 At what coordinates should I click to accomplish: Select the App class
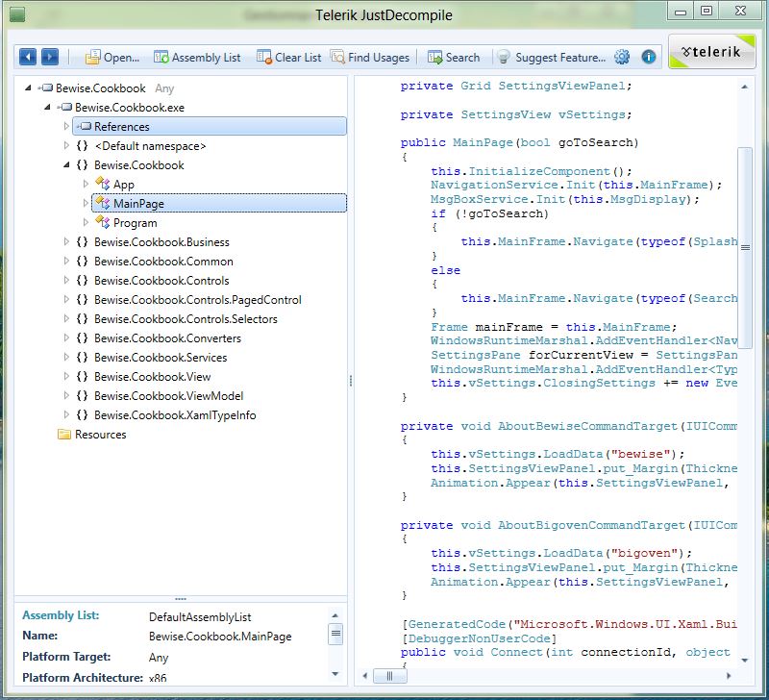pos(124,185)
